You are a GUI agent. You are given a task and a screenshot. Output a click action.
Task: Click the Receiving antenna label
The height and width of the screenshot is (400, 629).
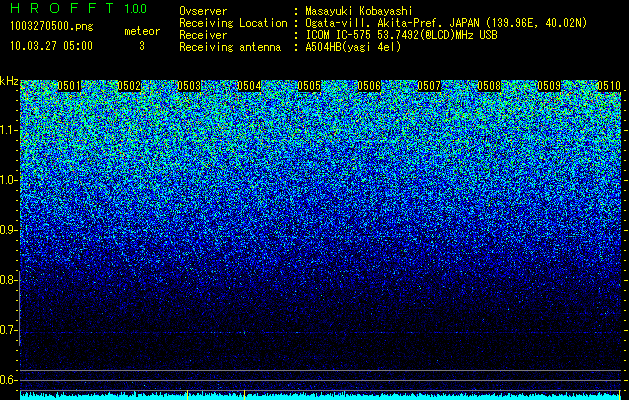click(x=230, y=47)
